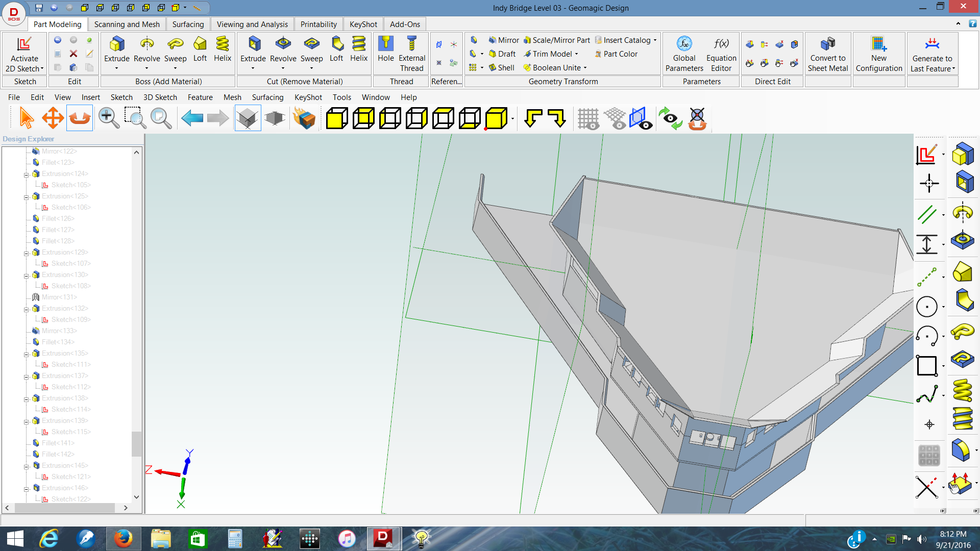980x551 pixels.
Task: Open Global Parameters
Action: click(684, 54)
